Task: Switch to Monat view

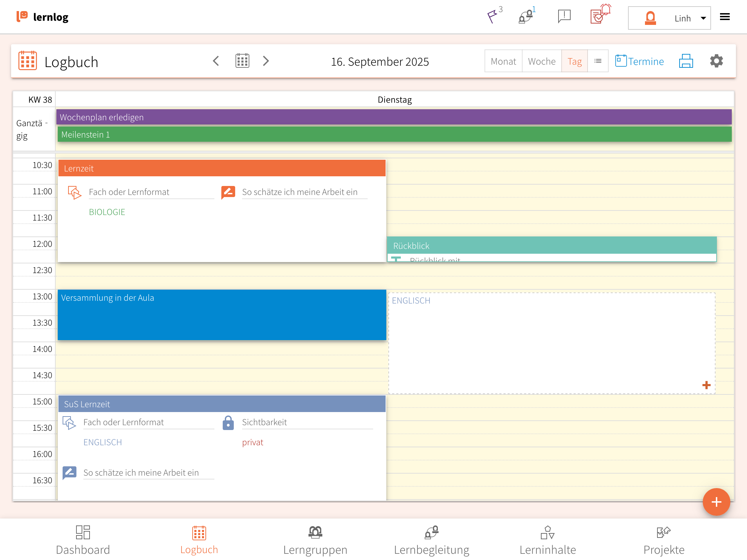Action: click(x=503, y=61)
